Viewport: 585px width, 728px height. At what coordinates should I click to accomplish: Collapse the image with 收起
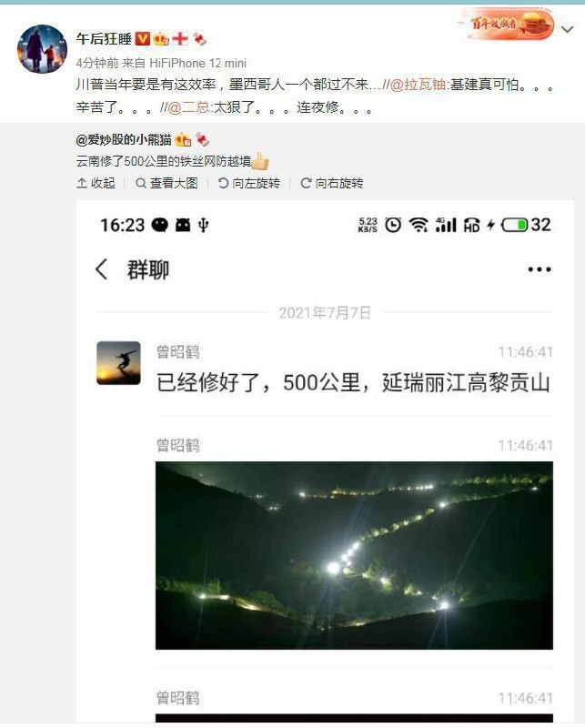pos(96,184)
